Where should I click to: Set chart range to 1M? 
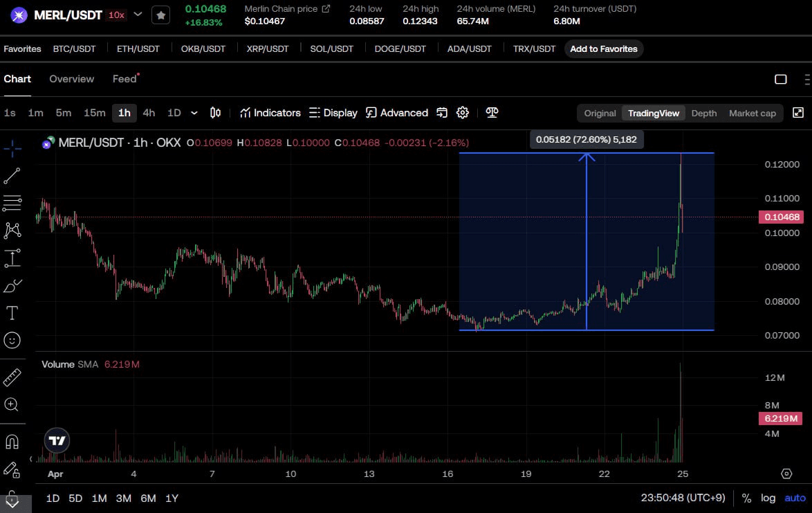pyautogui.click(x=99, y=498)
